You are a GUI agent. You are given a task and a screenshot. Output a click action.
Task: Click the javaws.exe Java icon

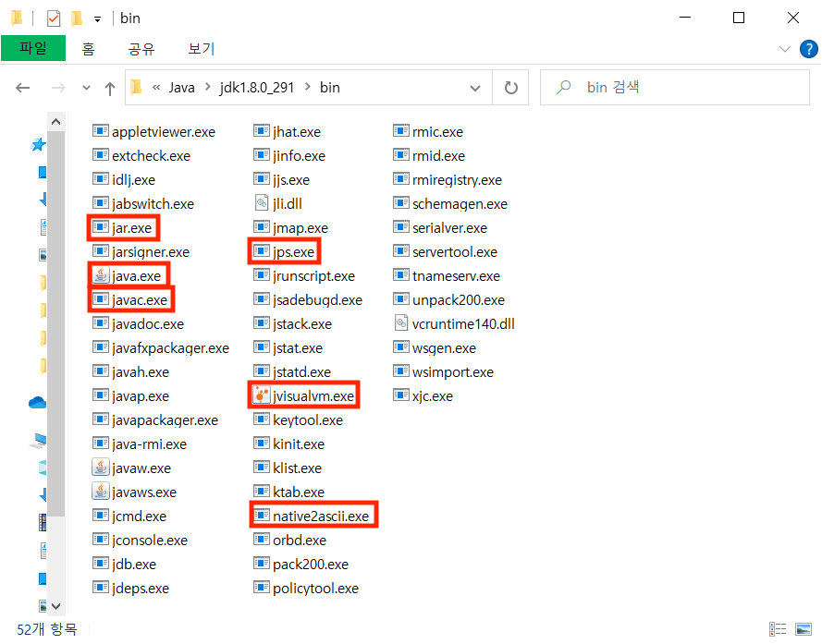(x=101, y=492)
